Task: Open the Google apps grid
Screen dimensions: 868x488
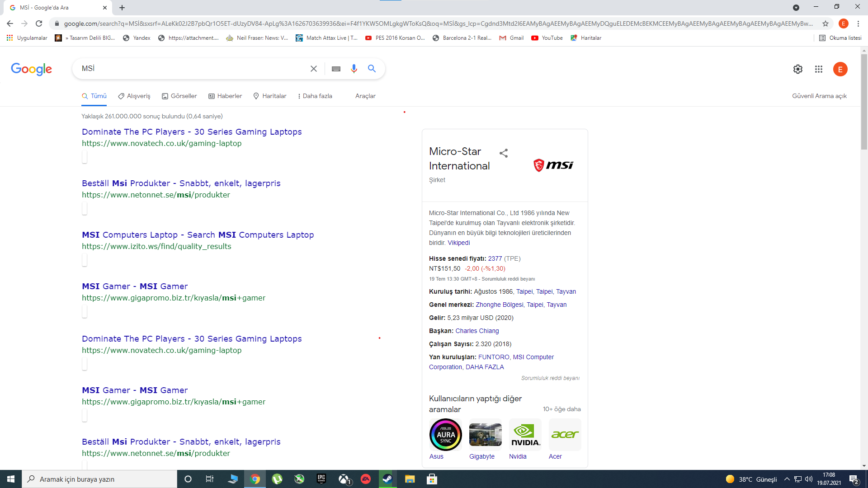Action: tap(818, 69)
